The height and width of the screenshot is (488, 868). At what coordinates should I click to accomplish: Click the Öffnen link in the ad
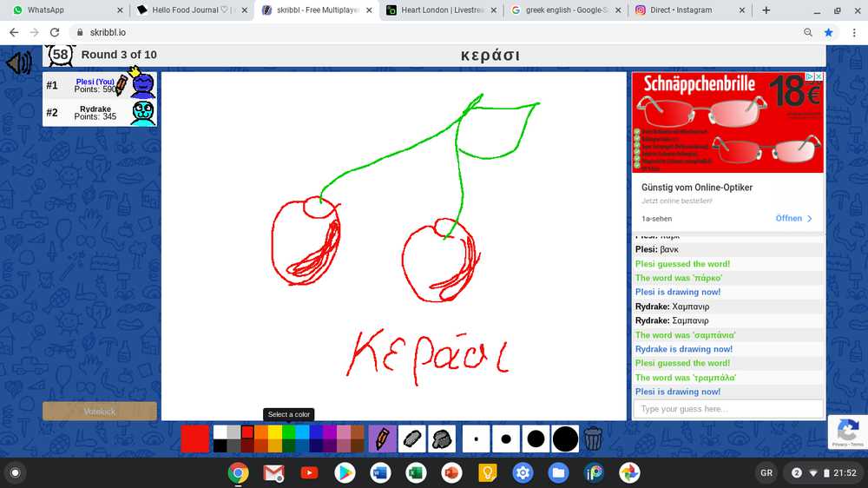(793, 219)
